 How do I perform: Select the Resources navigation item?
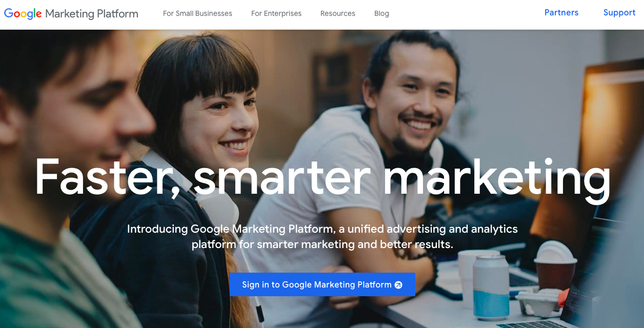click(x=338, y=13)
